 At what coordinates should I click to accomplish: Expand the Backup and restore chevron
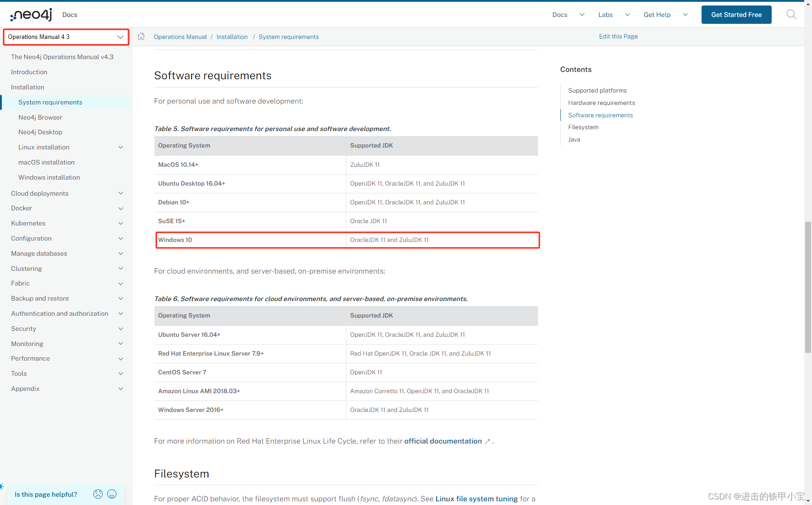(121, 298)
